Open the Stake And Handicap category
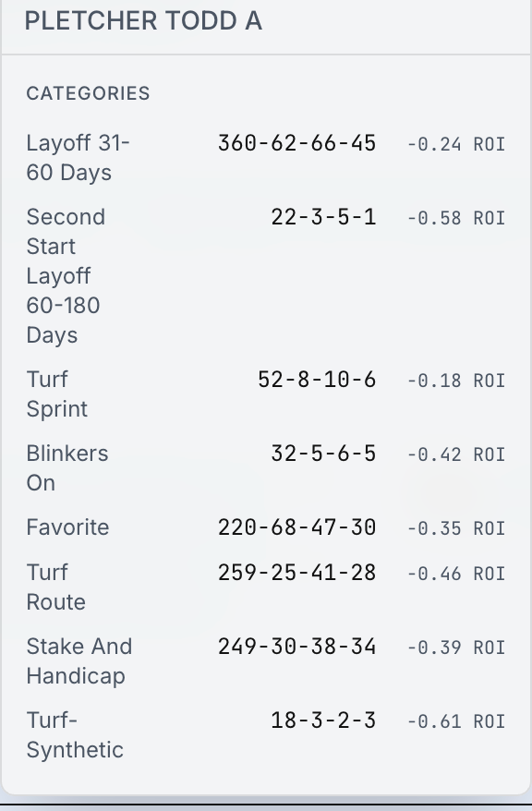 pyautogui.click(x=79, y=661)
